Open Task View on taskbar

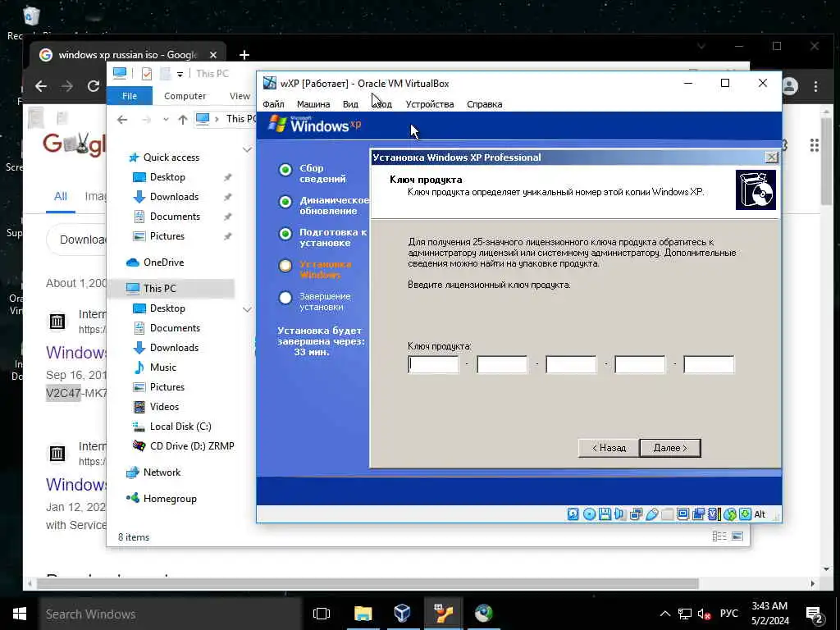tap(322, 614)
